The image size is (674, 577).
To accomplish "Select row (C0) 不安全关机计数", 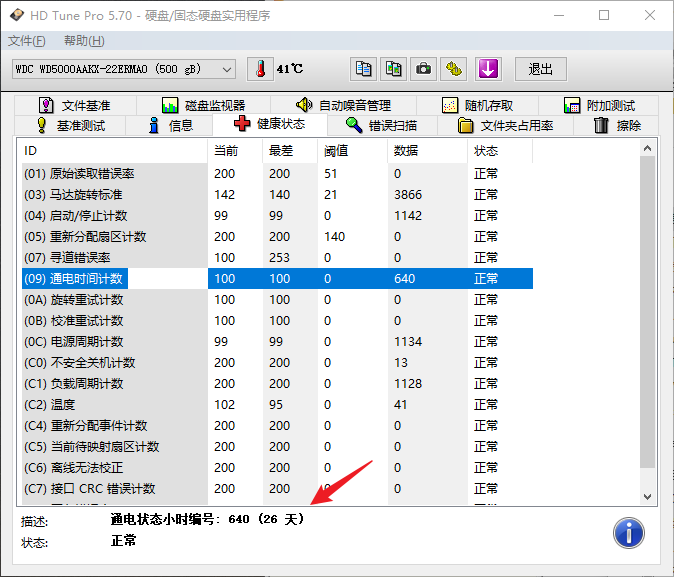I will coord(277,363).
